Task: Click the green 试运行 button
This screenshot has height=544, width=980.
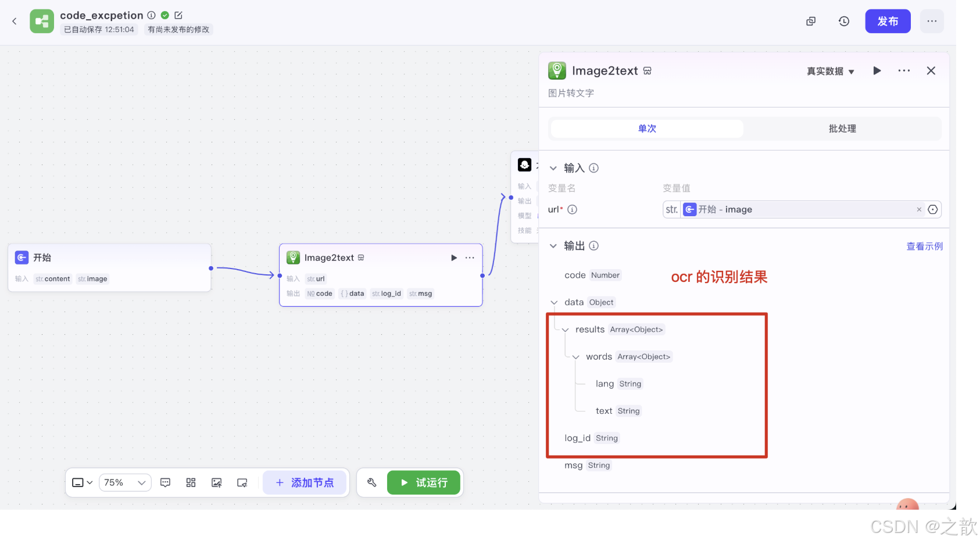Action: tap(424, 483)
